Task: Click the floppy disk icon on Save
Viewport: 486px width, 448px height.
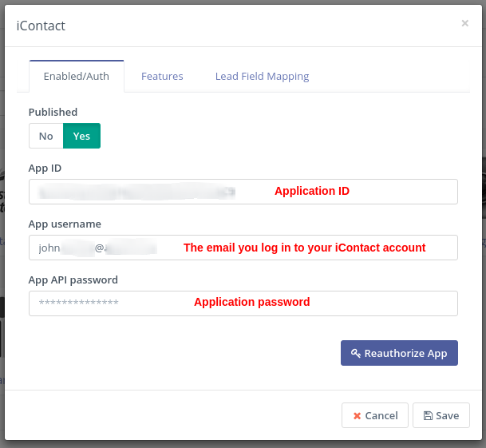Action: click(428, 415)
